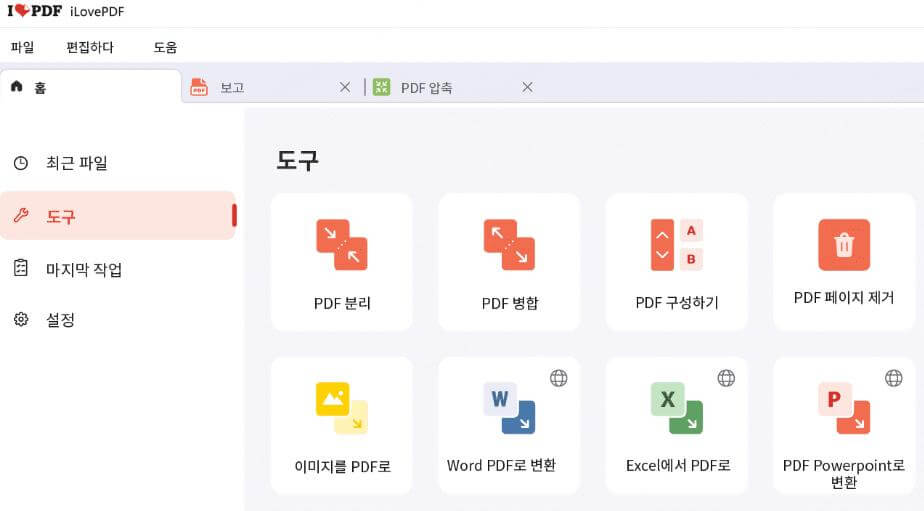Screen dimensions: 924x511
Task: Click the PDF 병합 label
Action: (x=509, y=303)
